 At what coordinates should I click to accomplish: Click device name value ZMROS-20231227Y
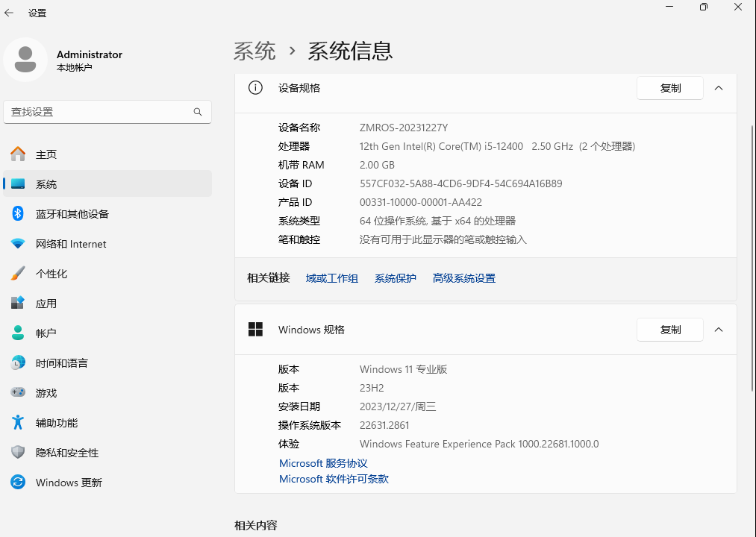(x=404, y=128)
